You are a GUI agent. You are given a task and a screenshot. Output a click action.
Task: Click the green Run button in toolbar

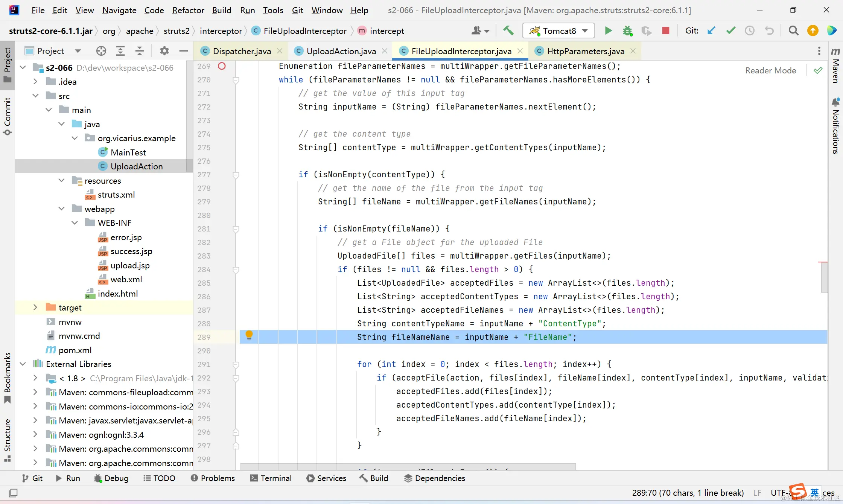tap(608, 30)
